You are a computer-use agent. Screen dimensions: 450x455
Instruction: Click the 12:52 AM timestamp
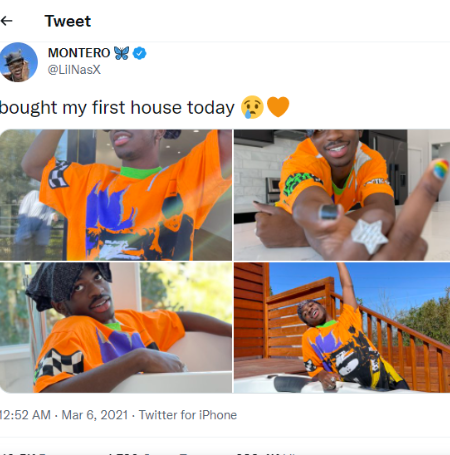click(x=25, y=415)
